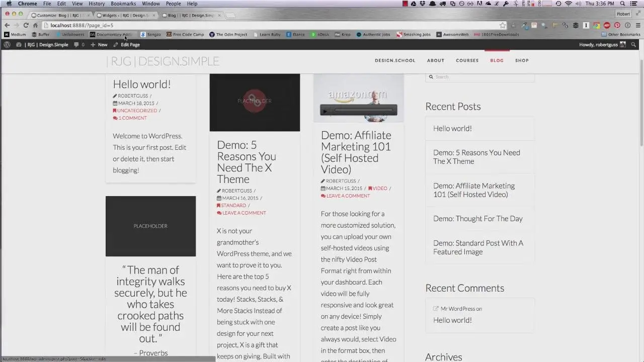Open the History menu
Viewport: 644px width, 362px height.
[x=97, y=4]
